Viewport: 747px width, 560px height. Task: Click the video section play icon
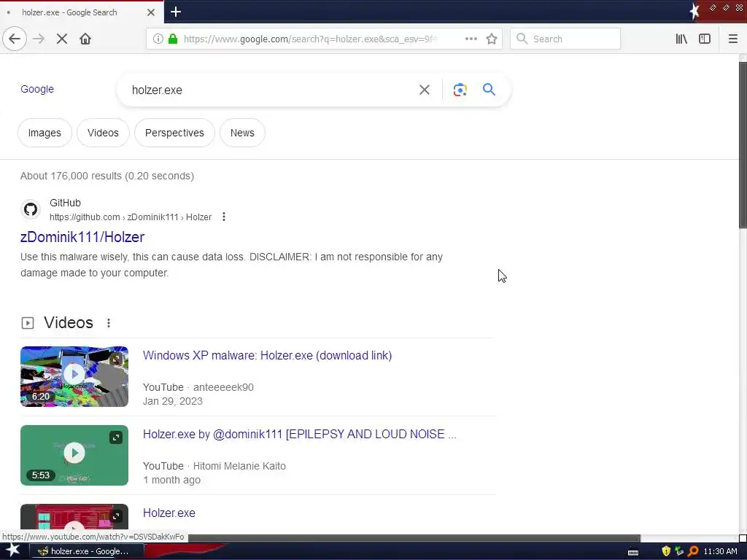point(28,323)
